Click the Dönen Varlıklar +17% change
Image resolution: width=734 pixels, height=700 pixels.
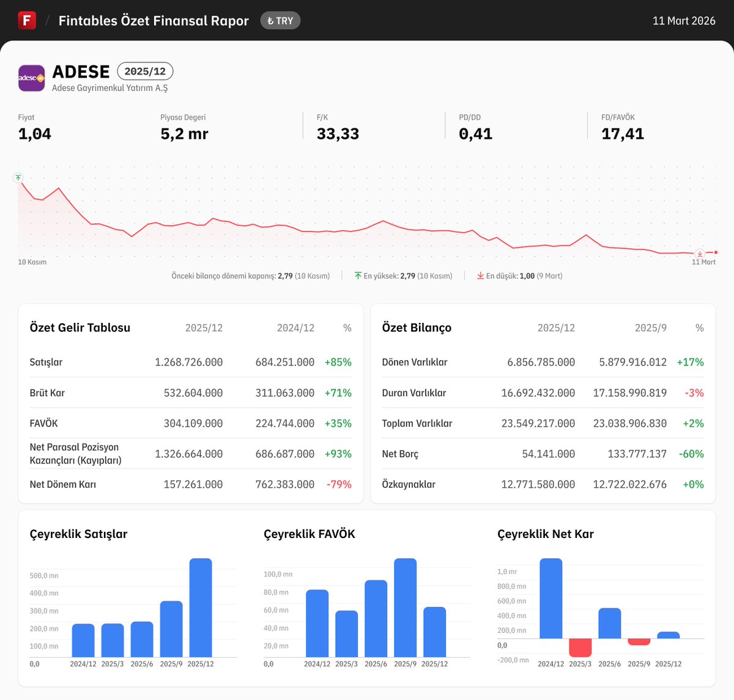click(x=691, y=362)
